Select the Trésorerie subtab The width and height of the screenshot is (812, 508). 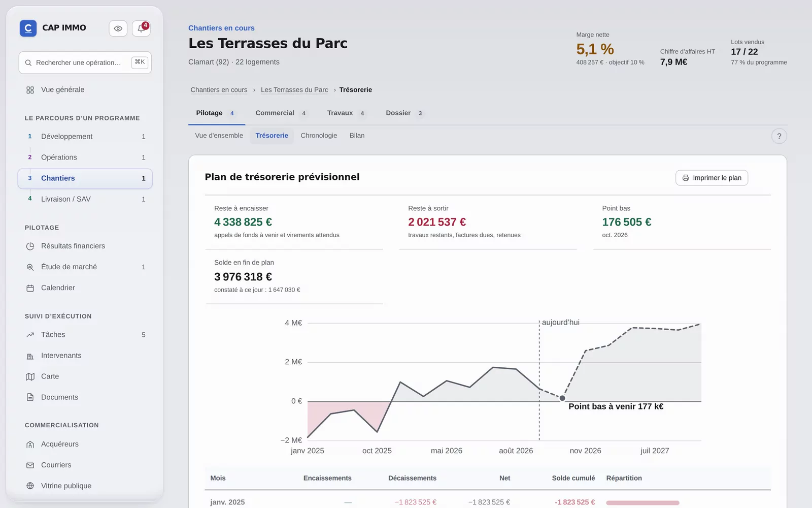coord(272,136)
